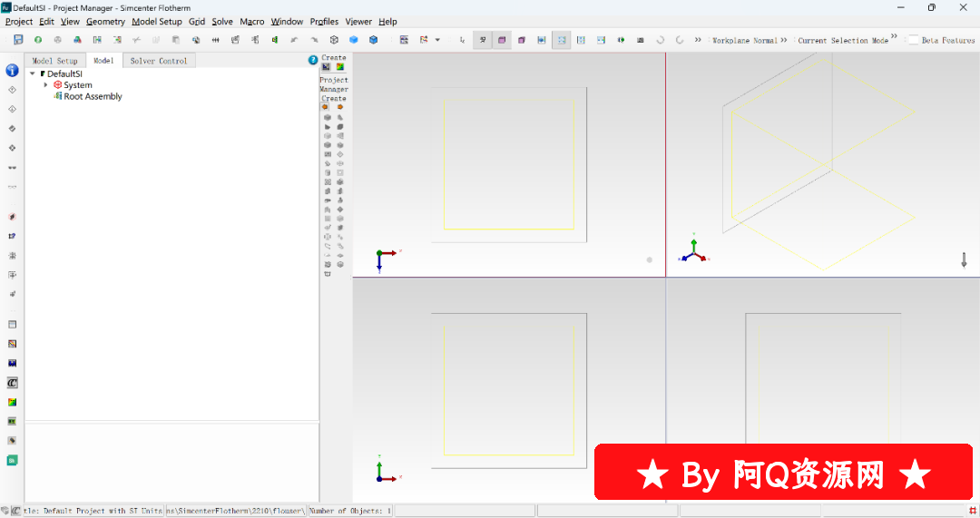Switch to the Solver Control tab

(x=159, y=61)
